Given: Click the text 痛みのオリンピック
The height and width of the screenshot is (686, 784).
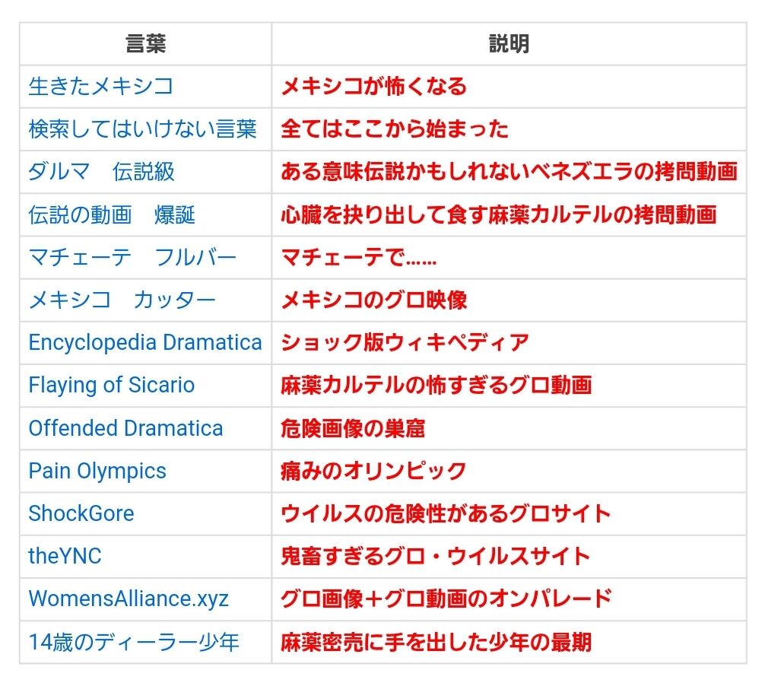Looking at the screenshot, I should [x=373, y=472].
